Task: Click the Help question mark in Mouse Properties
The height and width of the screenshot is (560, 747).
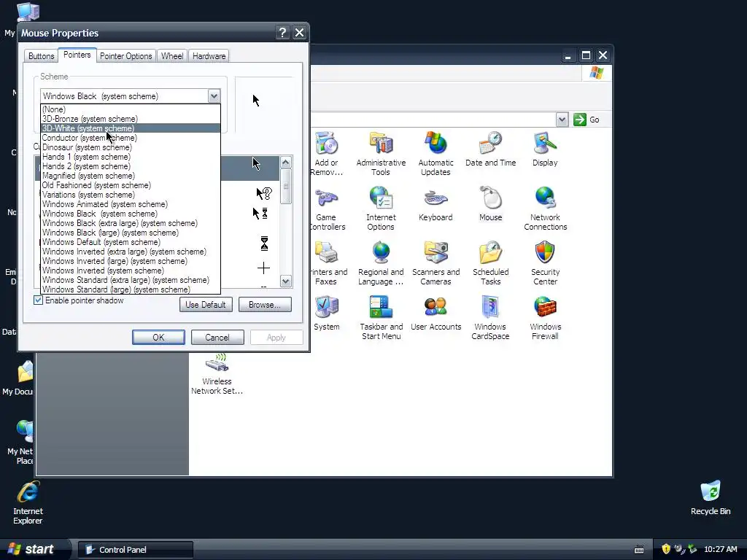Action: click(x=282, y=32)
